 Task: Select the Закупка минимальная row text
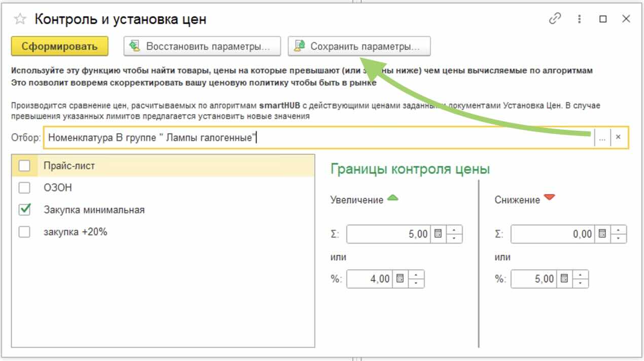(94, 210)
